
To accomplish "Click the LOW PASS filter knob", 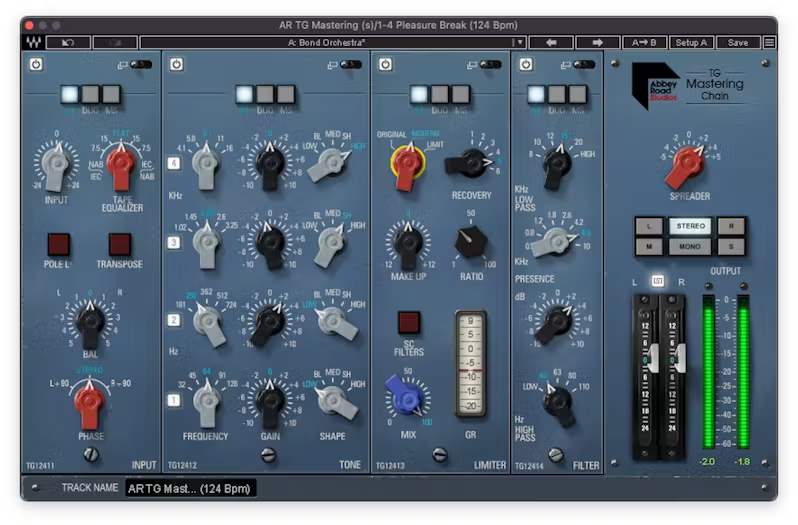I will pyautogui.click(x=556, y=164).
